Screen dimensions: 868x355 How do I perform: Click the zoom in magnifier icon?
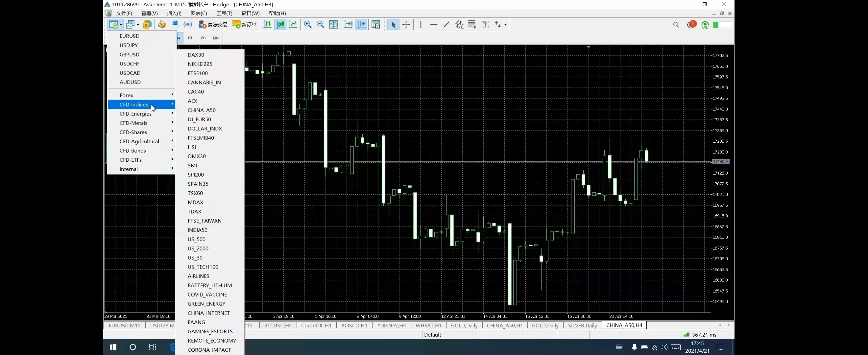tap(307, 25)
